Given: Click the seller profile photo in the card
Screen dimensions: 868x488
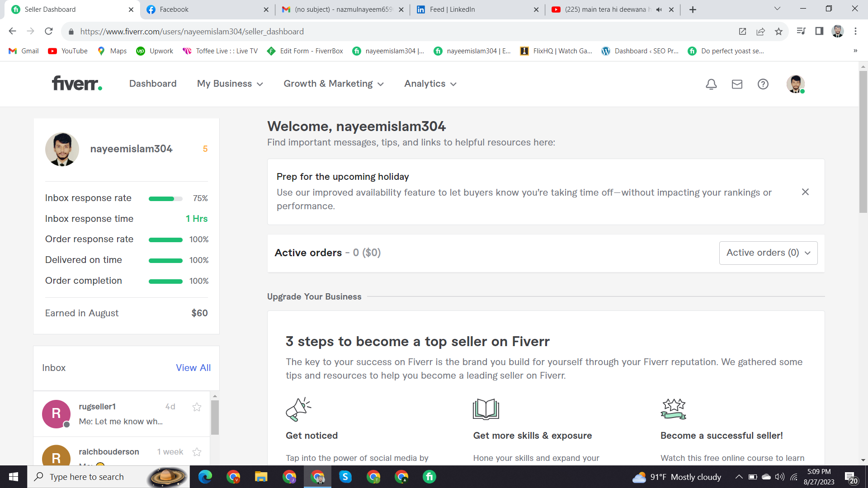Looking at the screenshot, I should click(x=62, y=149).
